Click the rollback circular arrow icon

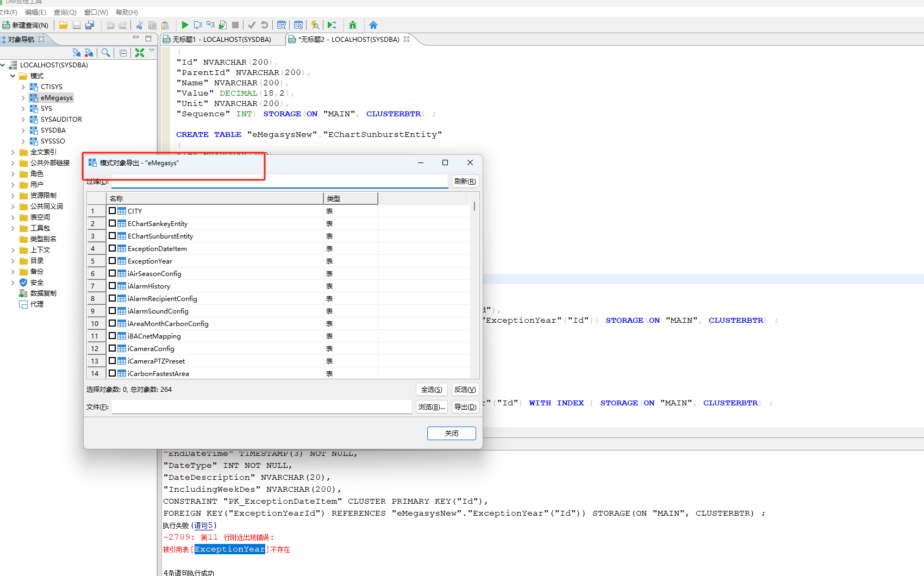265,25
